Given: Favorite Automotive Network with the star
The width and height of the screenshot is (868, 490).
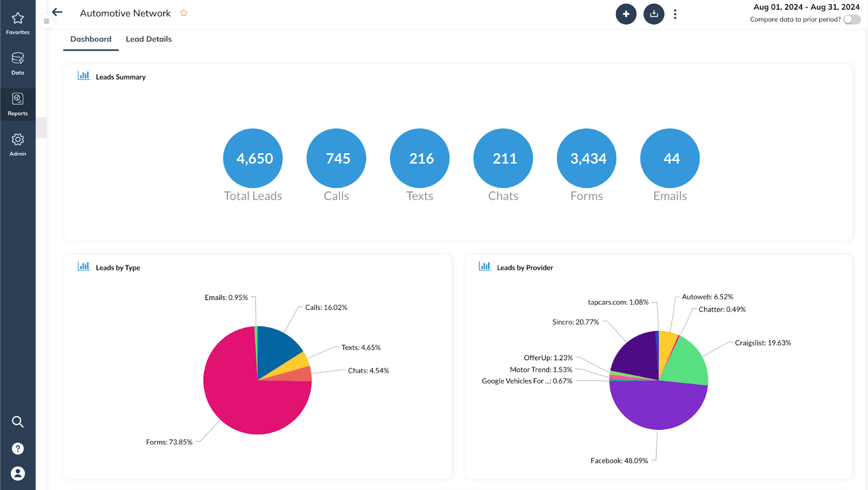Looking at the screenshot, I should tap(184, 13).
